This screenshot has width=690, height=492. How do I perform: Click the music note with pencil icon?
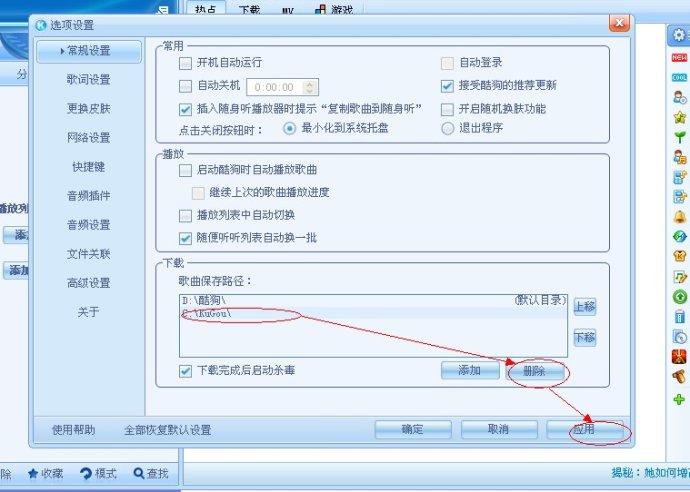click(680, 277)
